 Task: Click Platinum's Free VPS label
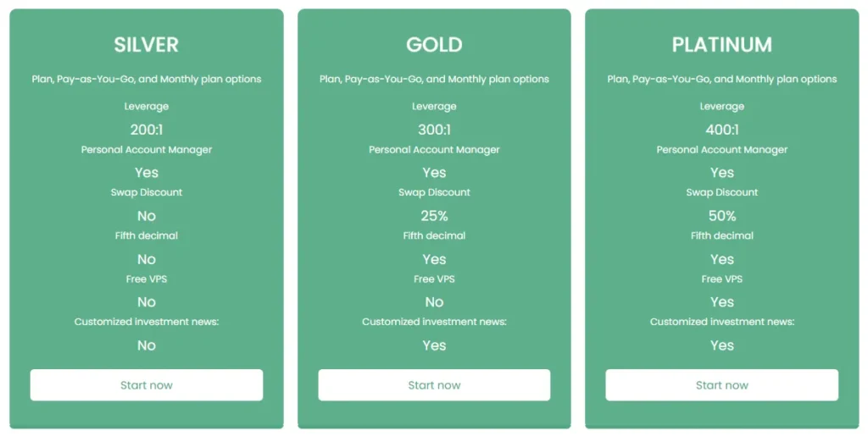pyautogui.click(x=721, y=279)
